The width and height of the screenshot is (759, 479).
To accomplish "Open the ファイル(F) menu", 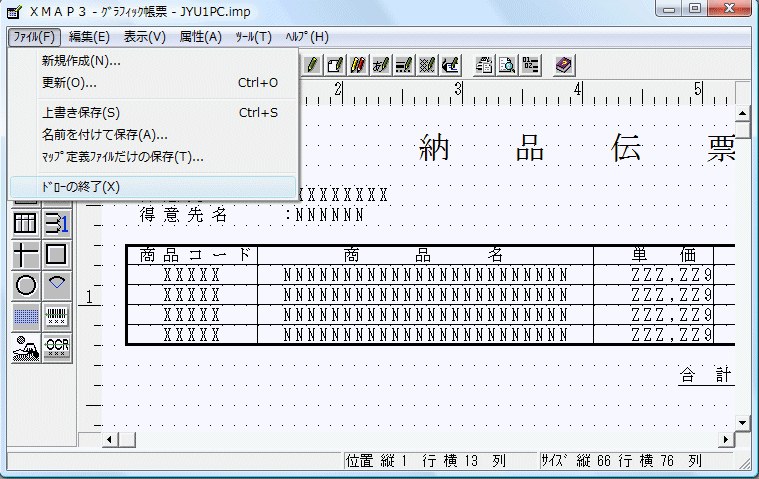I will click(x=34, y=37).
